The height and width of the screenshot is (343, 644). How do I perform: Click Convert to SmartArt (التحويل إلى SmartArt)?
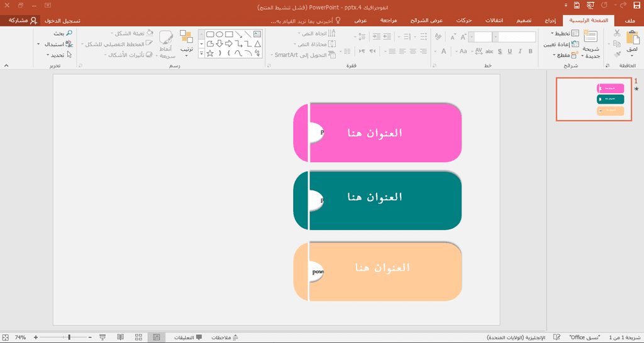(x=303, y=55)
